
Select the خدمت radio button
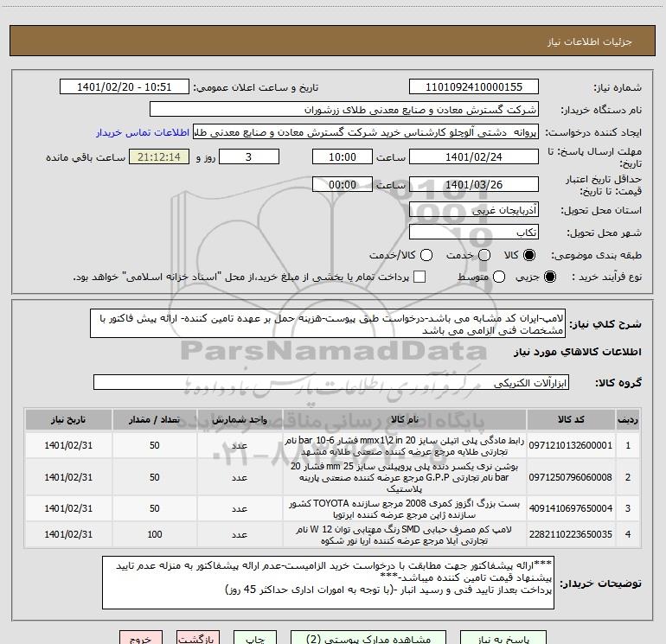pyautogui.click(x=484, y=255)
